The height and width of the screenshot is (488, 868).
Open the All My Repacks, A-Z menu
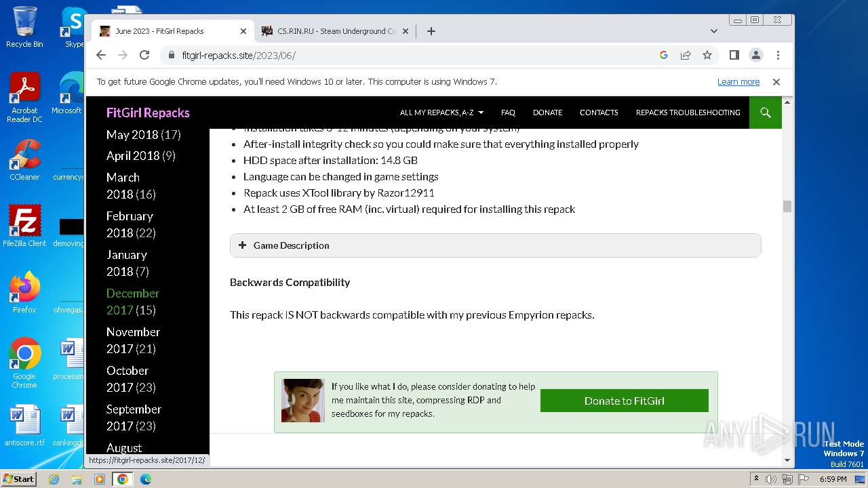441,113
